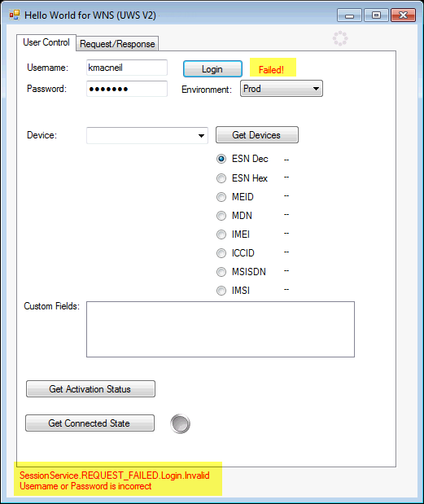Click inside the Custom Fields text area

(221, 329)
